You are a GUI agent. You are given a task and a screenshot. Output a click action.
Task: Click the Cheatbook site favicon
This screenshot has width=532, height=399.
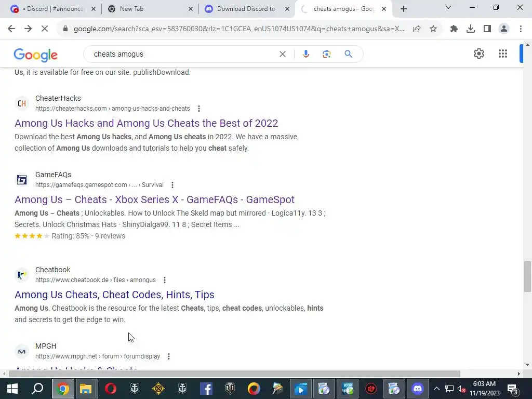tap(22, 274)
